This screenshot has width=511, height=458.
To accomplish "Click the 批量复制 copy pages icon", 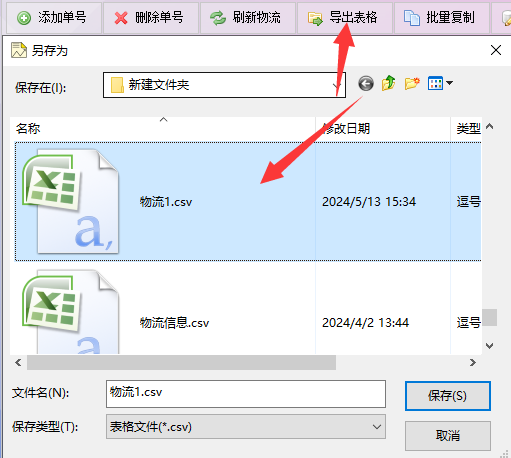I will point(412,18).
